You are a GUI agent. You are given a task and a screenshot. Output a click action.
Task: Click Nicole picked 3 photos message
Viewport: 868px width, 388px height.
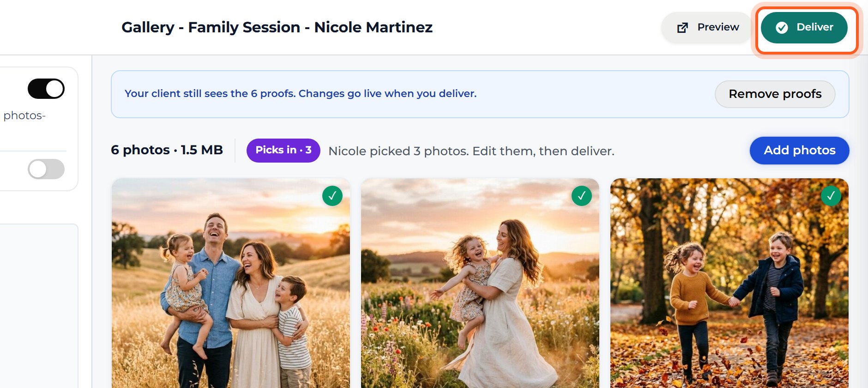click(471, 151)
